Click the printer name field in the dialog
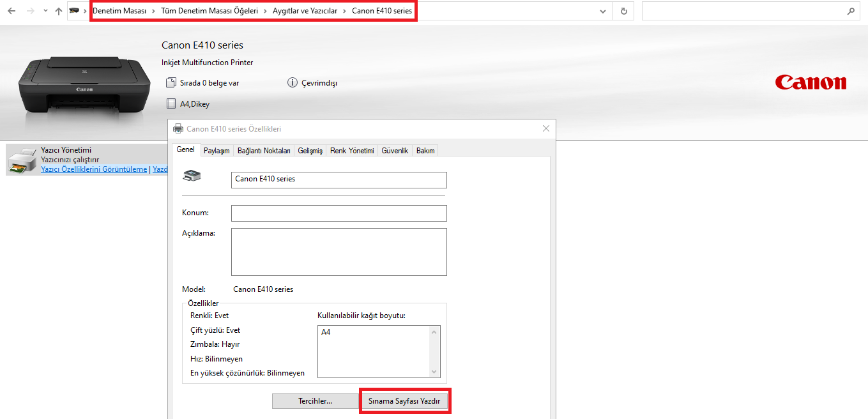This screenshot has width=868, height=419. (339, 179)
